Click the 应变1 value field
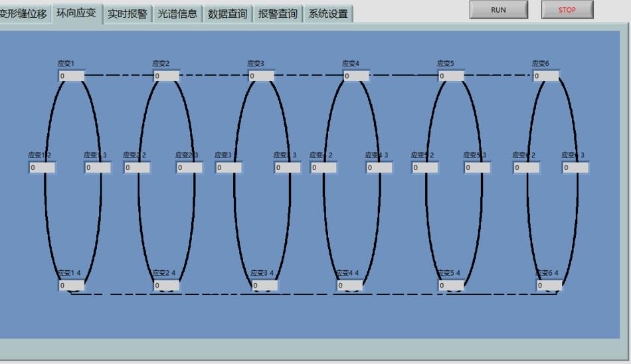Screen dimensions: 631x364 (x=72, y=76)
